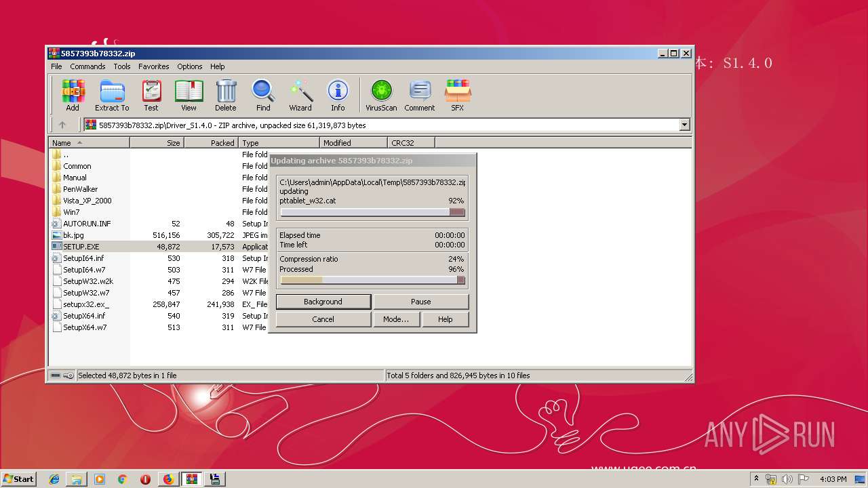
Task: Expand the archive path dropdown
Action: pos(684,125)
